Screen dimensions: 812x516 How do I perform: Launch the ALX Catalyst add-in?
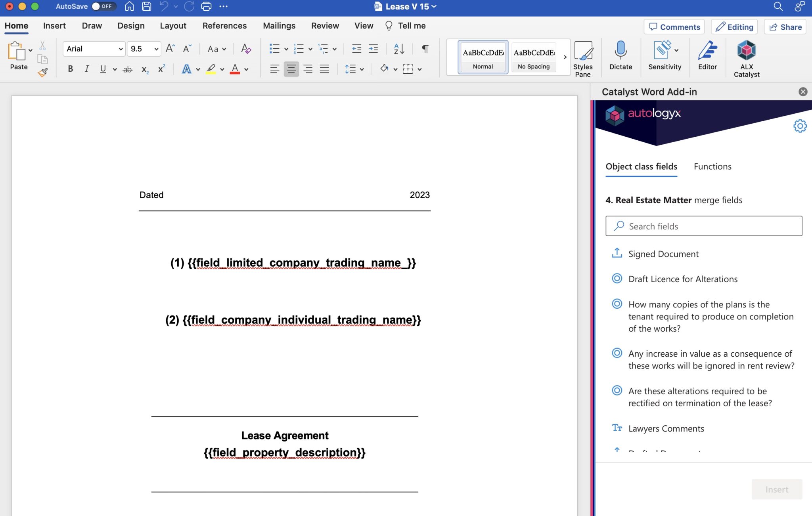pyautogui.click(x=746, y=59)
